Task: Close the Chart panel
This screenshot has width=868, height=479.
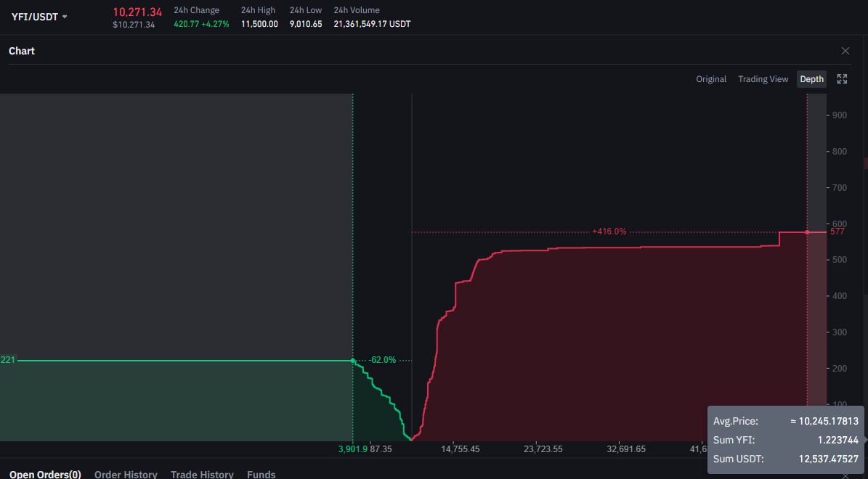Action: 845,51
